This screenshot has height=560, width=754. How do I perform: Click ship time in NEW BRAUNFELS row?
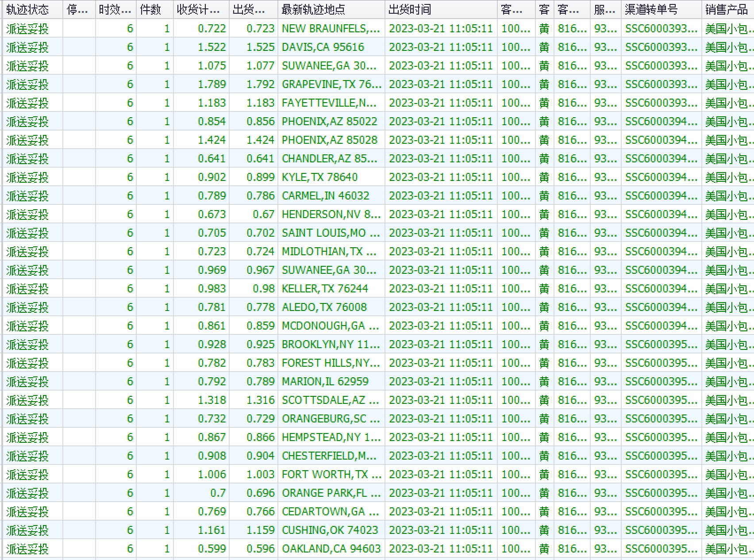pyautogui.click(x=441, y=29)
